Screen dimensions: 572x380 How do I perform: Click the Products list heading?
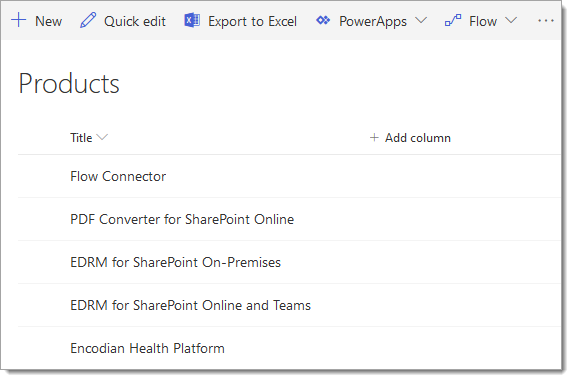[69, 84]
